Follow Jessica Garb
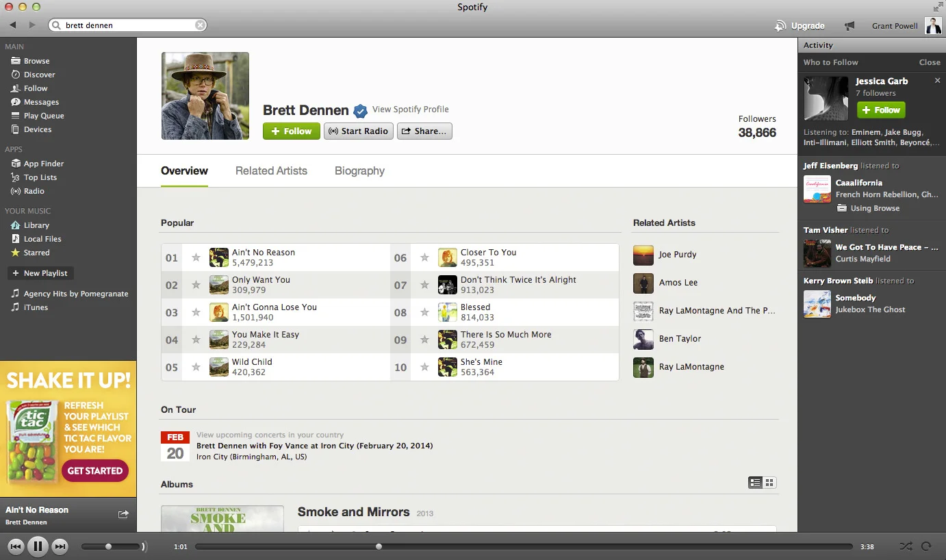 pos(881,110)
